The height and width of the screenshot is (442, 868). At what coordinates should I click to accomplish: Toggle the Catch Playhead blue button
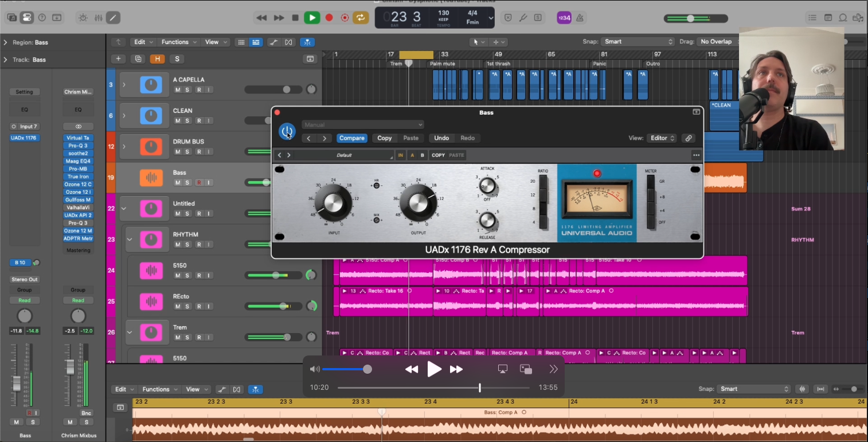(x=307, y=42)
